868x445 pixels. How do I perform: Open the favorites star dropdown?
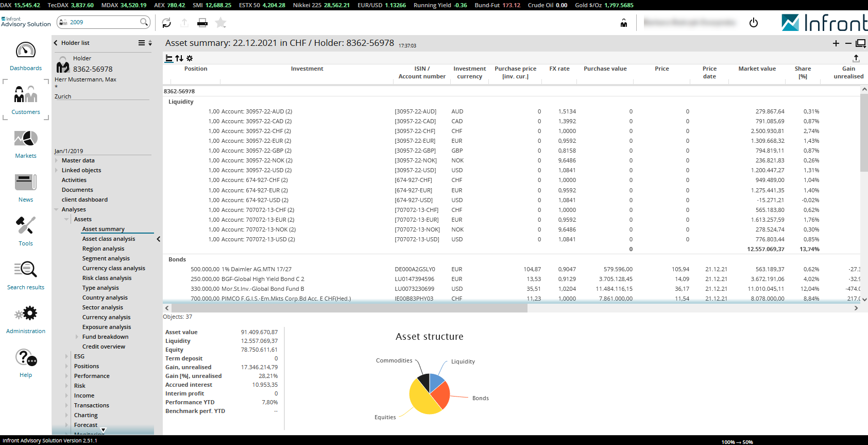220,23
